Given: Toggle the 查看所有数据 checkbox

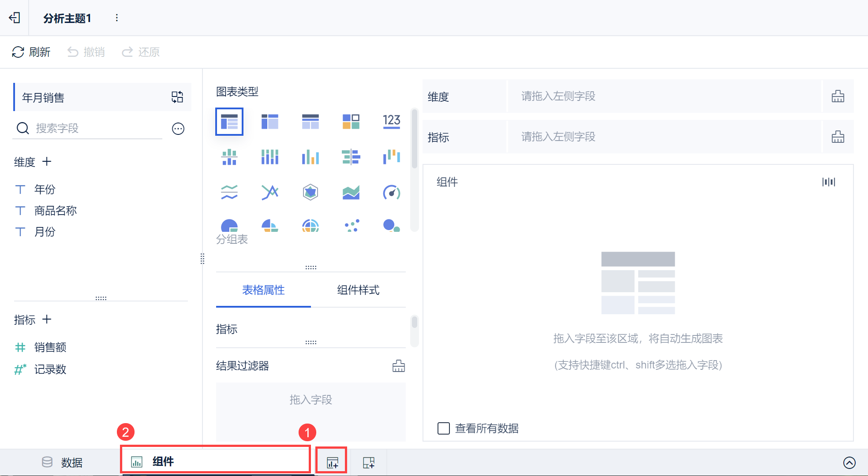Looking at the screenshot, I should (443, 428).
